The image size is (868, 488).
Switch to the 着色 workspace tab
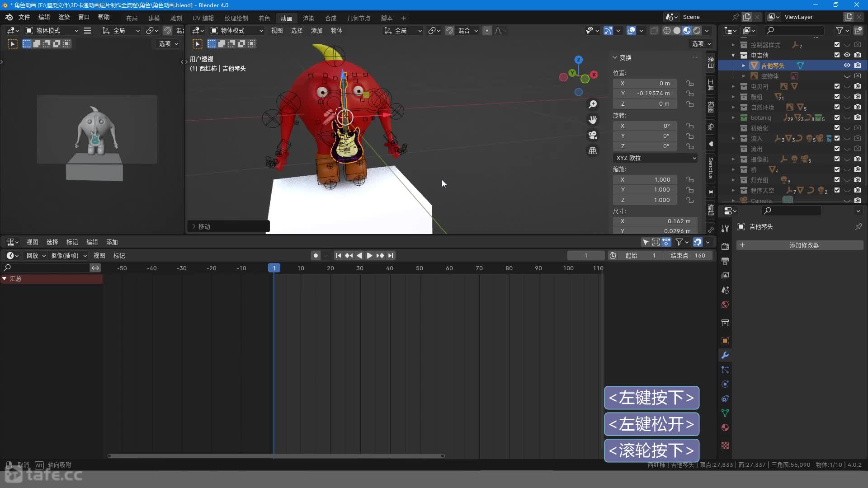(x=264, y=18)
